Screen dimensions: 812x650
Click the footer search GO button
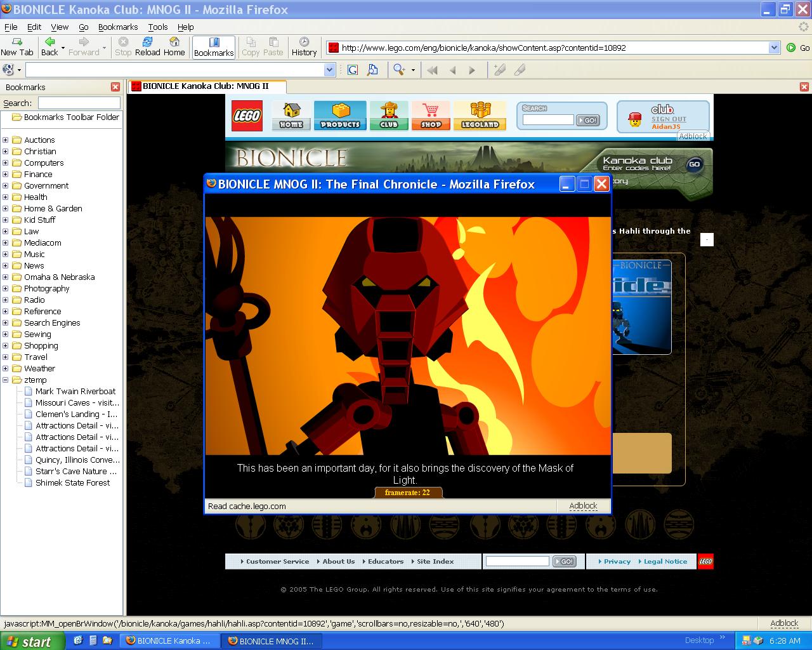coord(564,561)
